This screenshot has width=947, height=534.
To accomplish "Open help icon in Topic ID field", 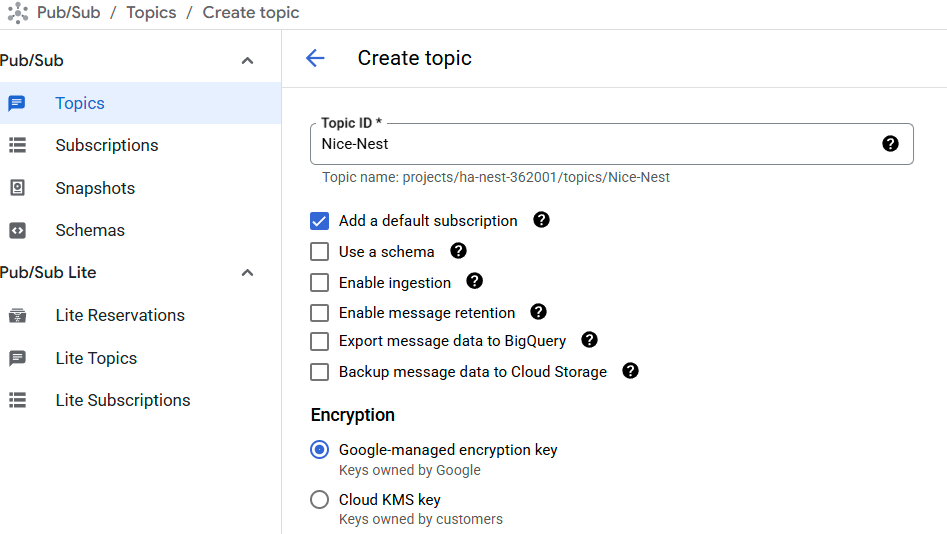I will [x=890, y=144].
